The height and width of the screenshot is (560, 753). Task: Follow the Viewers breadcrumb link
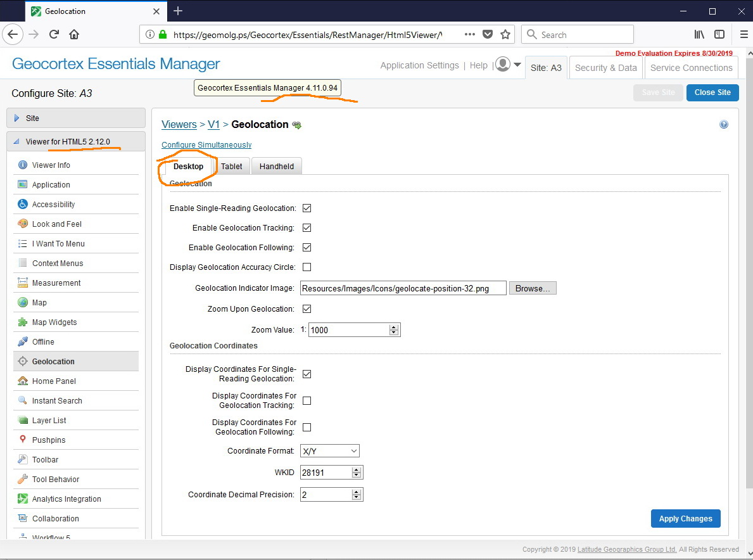point(179,124)
